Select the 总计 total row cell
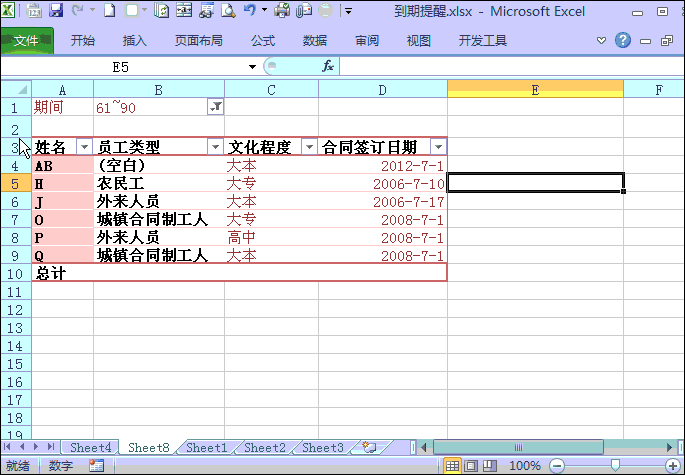Image resolution: width=685 pixels, height=475 pixels. [x=63, y=273]
